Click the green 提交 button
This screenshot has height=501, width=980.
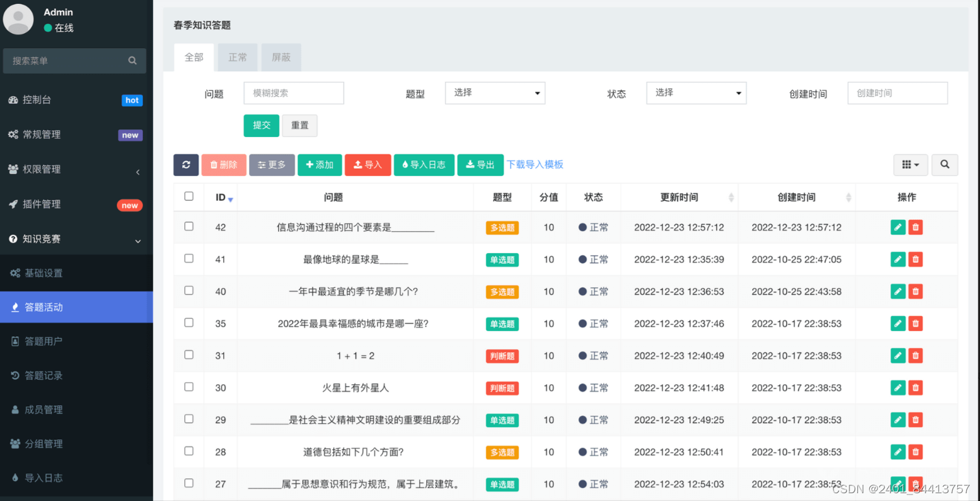261,125
